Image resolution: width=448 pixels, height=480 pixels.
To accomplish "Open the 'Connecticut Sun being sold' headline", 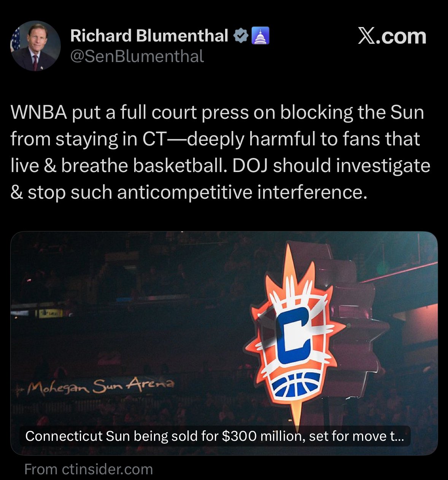I will 215,436.
